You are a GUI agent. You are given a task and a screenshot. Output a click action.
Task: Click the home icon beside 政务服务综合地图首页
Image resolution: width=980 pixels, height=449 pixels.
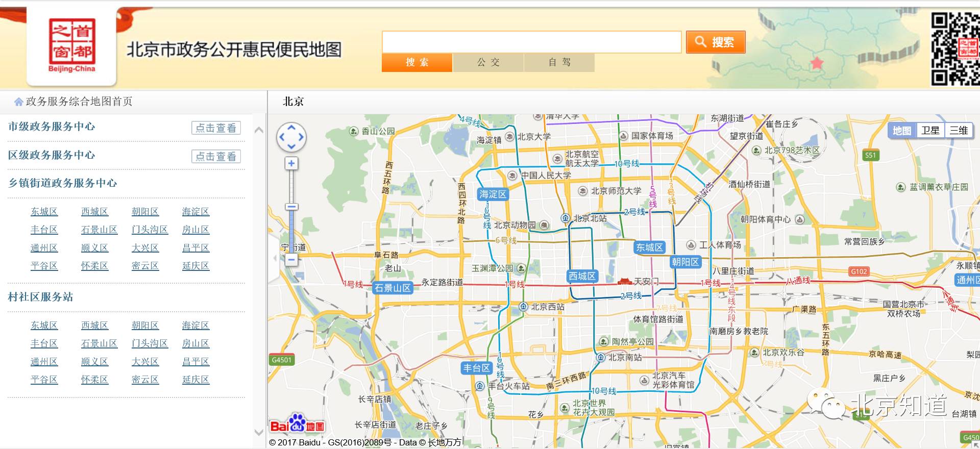click(x=19, y=102)
